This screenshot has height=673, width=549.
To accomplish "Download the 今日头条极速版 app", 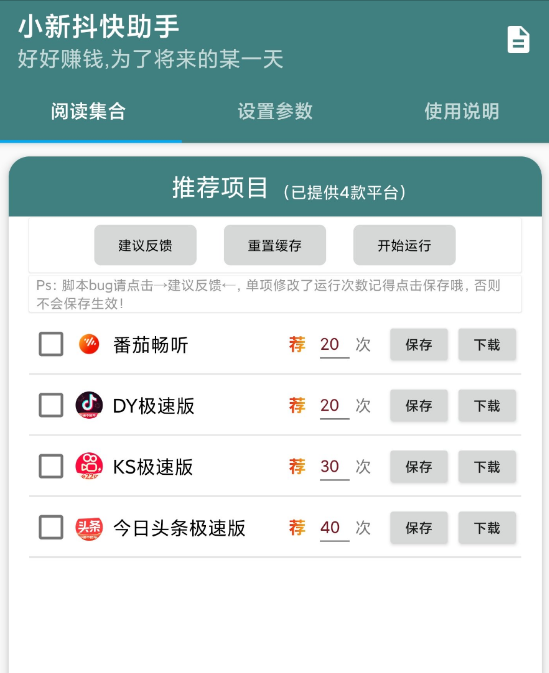I will click(x=487, y=528).
